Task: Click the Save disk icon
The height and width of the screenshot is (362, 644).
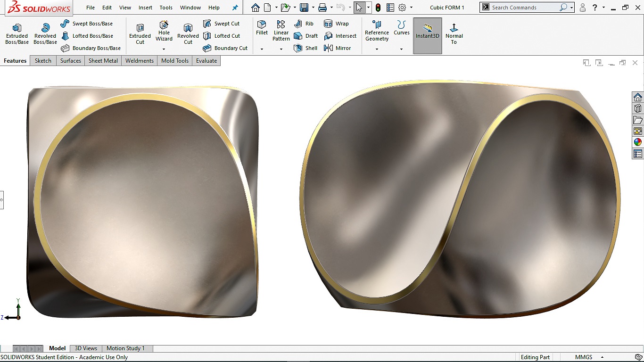Action: (304, 8)
